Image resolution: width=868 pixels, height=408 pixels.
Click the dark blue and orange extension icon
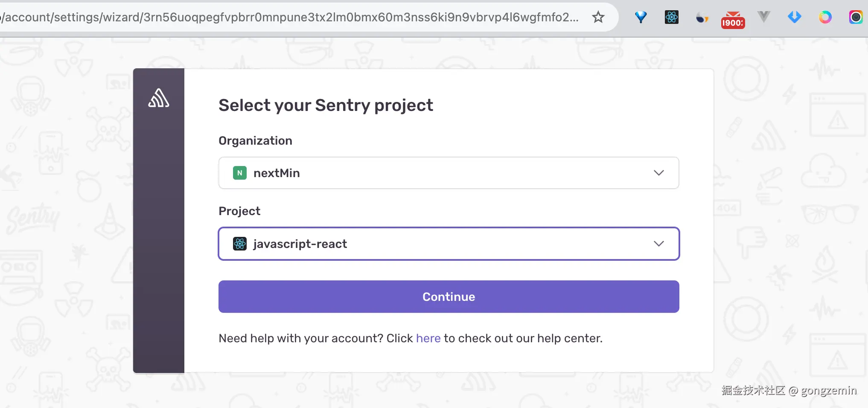702,18
